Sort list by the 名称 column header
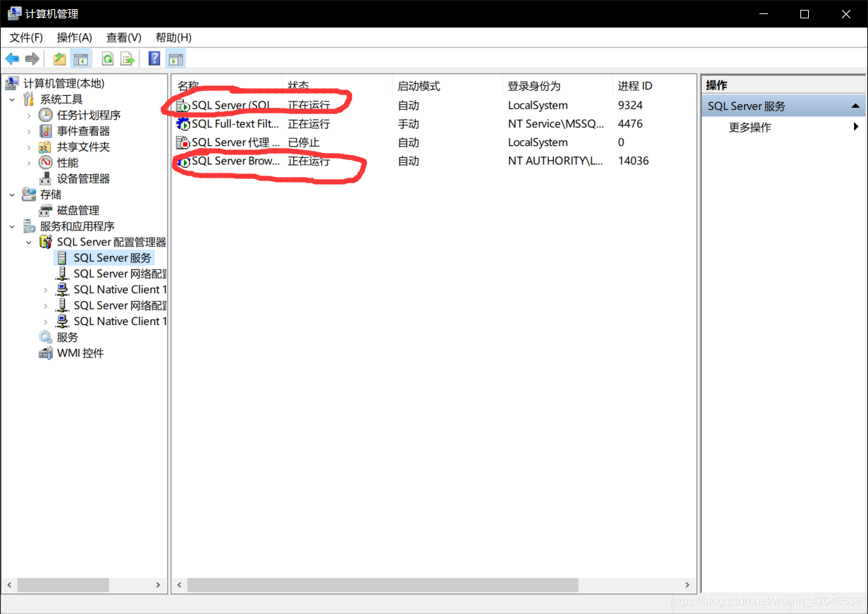 click(x=227, y=86)
